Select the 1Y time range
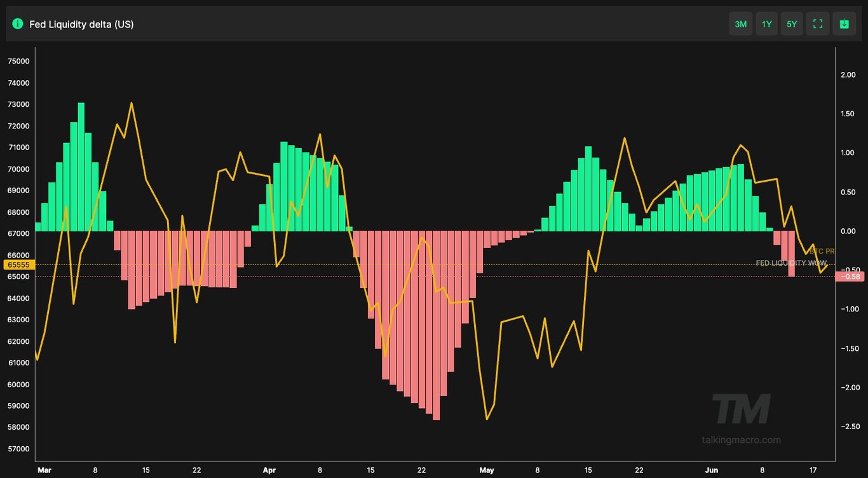This screenshot has width=868, height=478. click(x=766, y=24)
